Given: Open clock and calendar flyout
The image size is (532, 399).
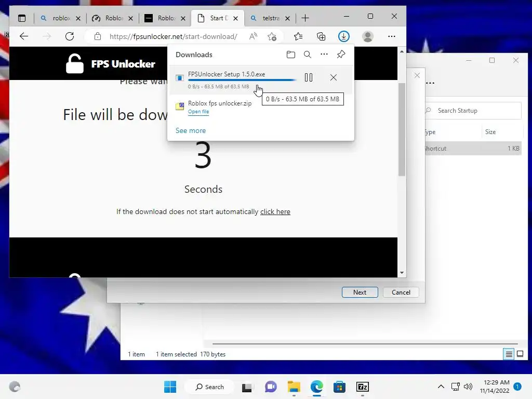Looking at the screenshot, I should point(495,387).
